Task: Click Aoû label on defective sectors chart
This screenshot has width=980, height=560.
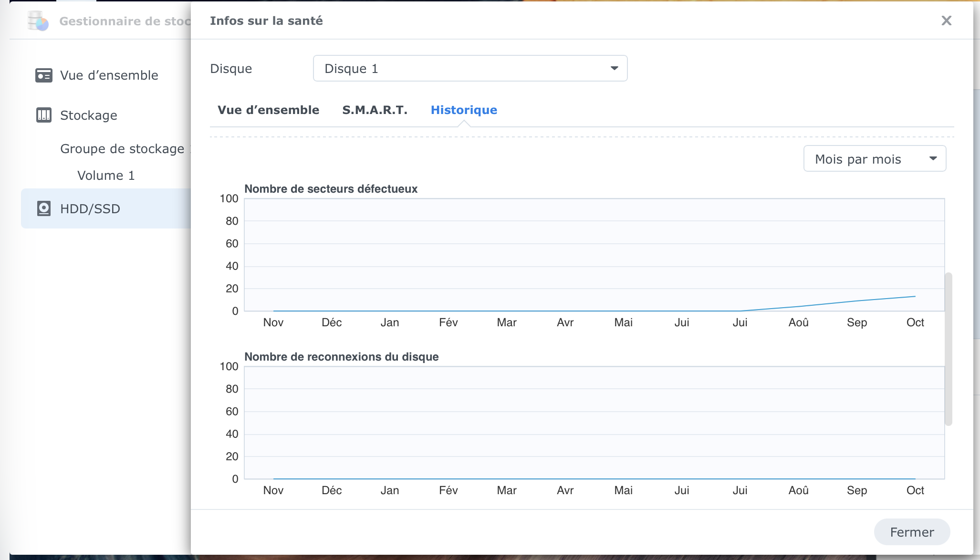Action: tap(798, 322)
